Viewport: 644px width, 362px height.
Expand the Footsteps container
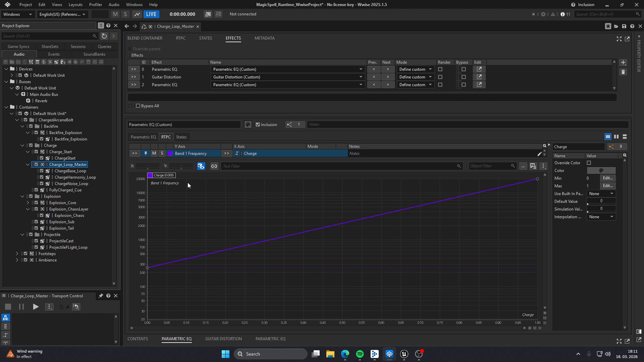17,254
